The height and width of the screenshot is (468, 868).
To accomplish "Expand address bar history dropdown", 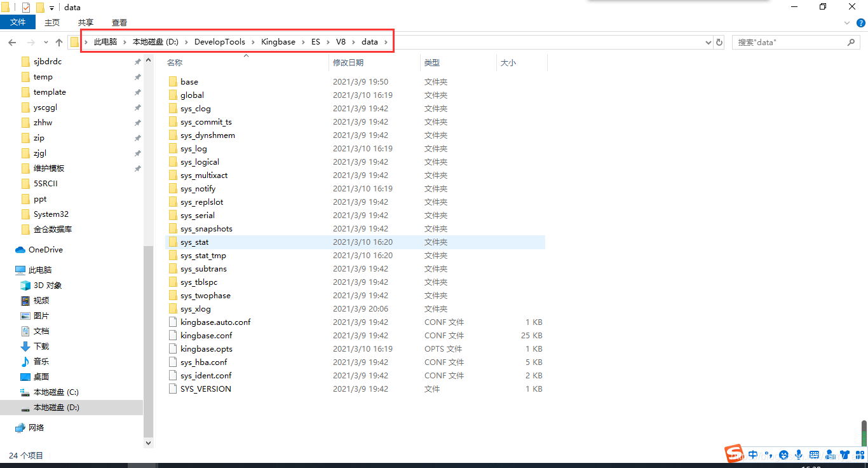I will click(709, 42).
